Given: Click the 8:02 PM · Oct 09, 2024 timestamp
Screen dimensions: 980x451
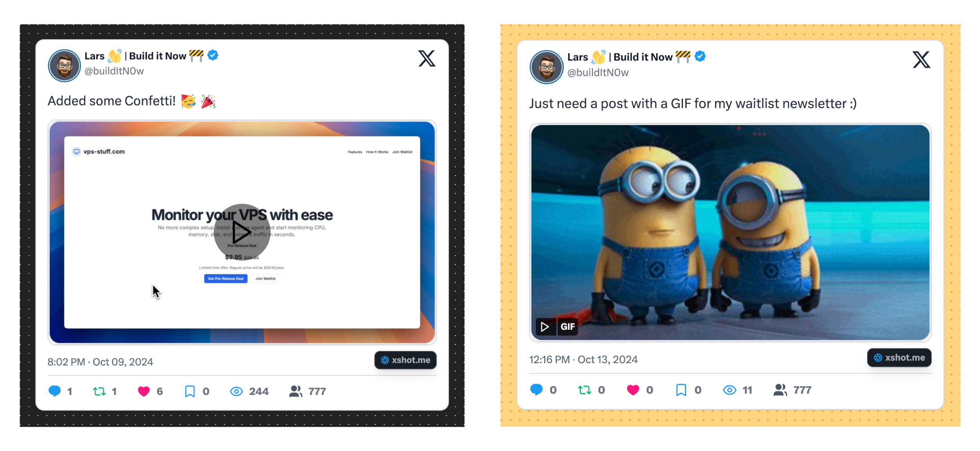Looking at the screenshot, I should pyautogui.click(x=100, y=362).
